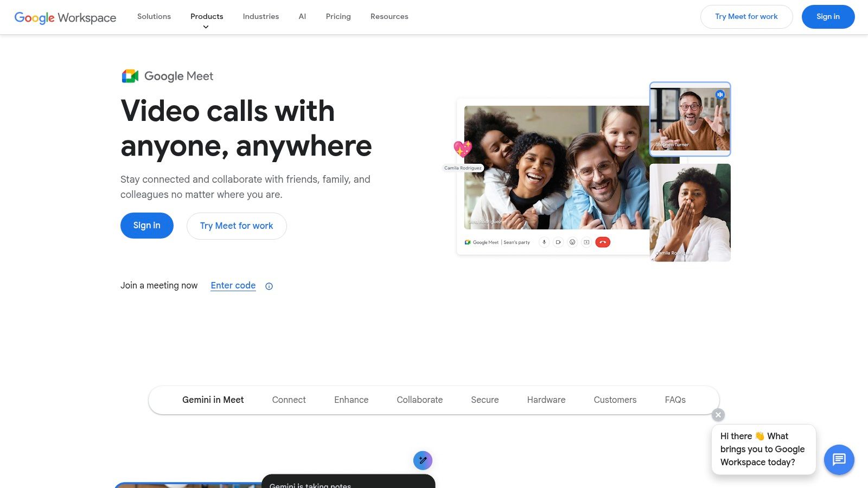
Task: Click the Gemini magic wand icon
Action: [x=423, y=460]
